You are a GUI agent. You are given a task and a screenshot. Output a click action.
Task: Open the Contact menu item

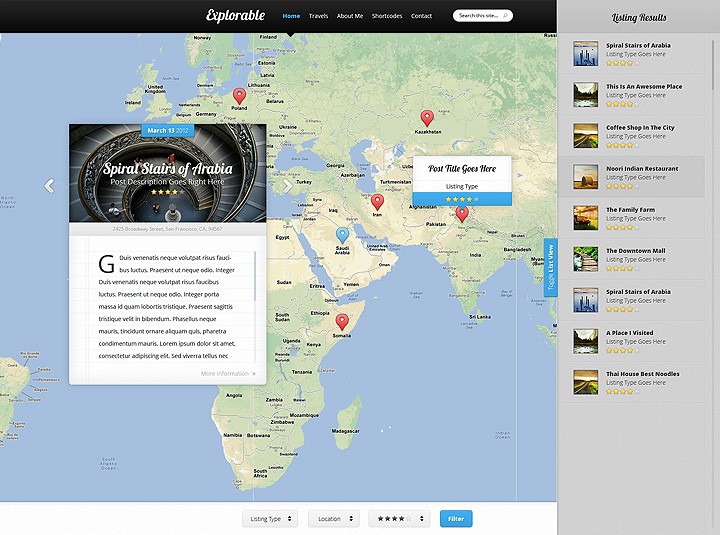point(422,16)
